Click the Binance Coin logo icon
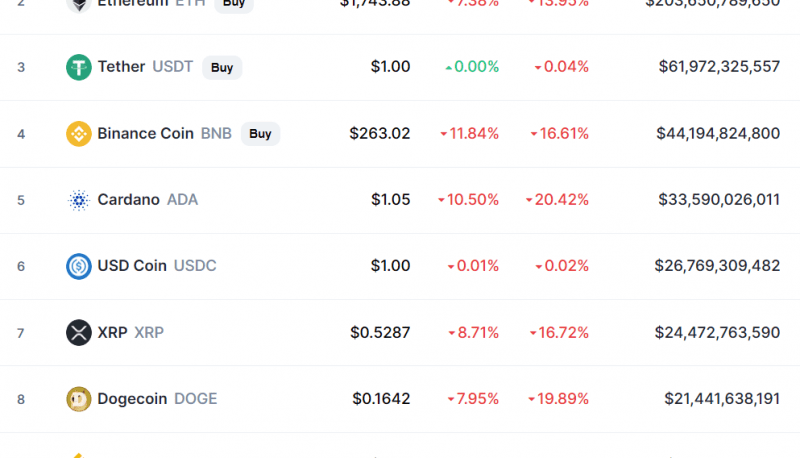 [79, 134]
